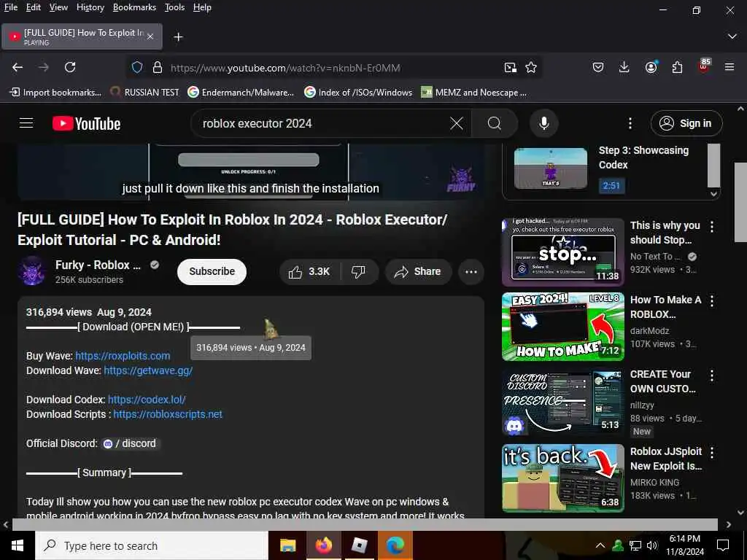Click the horizontal page scrollbar
This screenshot has width=747, height=560.
point(365,524)
